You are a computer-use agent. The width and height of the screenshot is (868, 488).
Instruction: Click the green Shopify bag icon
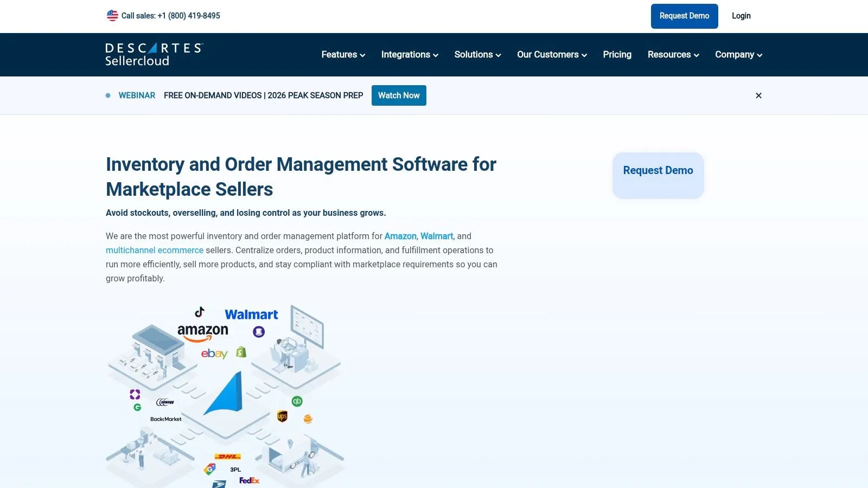(241, 352)
